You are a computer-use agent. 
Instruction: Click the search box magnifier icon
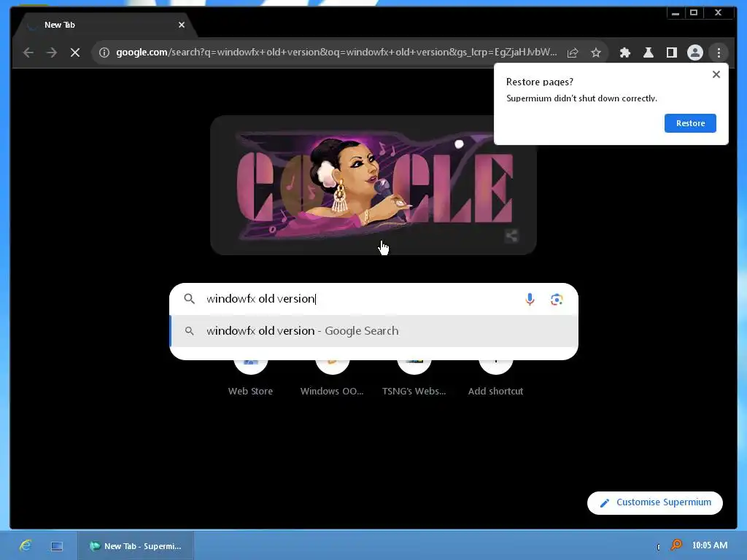pyautogui.click(x=189, y=299)
